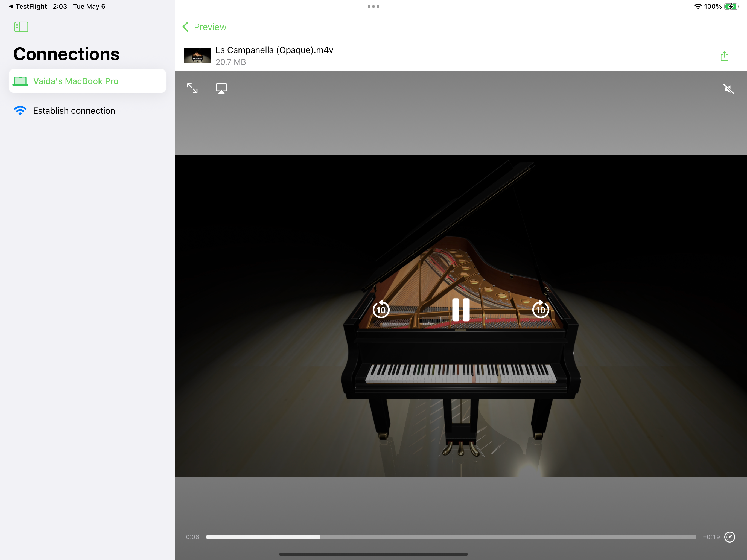Click the video progress scrubber bar
Screen dimensions: 747x560
point(451,537)
